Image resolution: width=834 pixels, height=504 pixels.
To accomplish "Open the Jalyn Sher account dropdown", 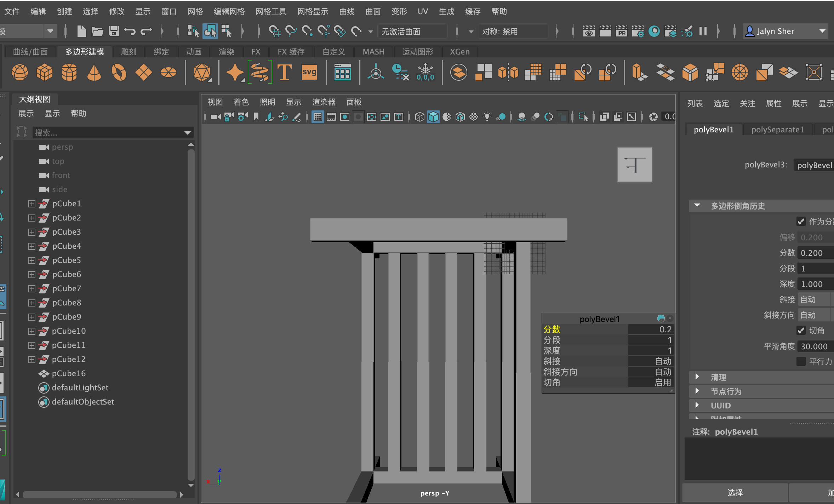I will click(x=822, y=31).
